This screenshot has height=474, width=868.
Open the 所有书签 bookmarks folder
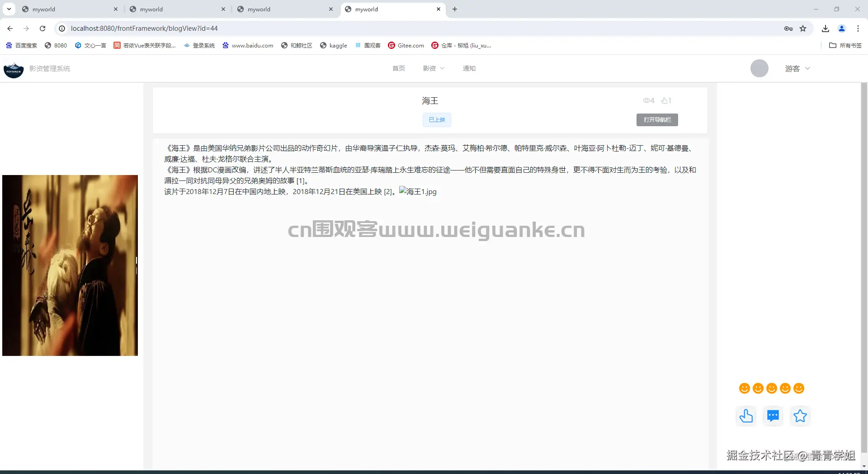coord(846,45)
